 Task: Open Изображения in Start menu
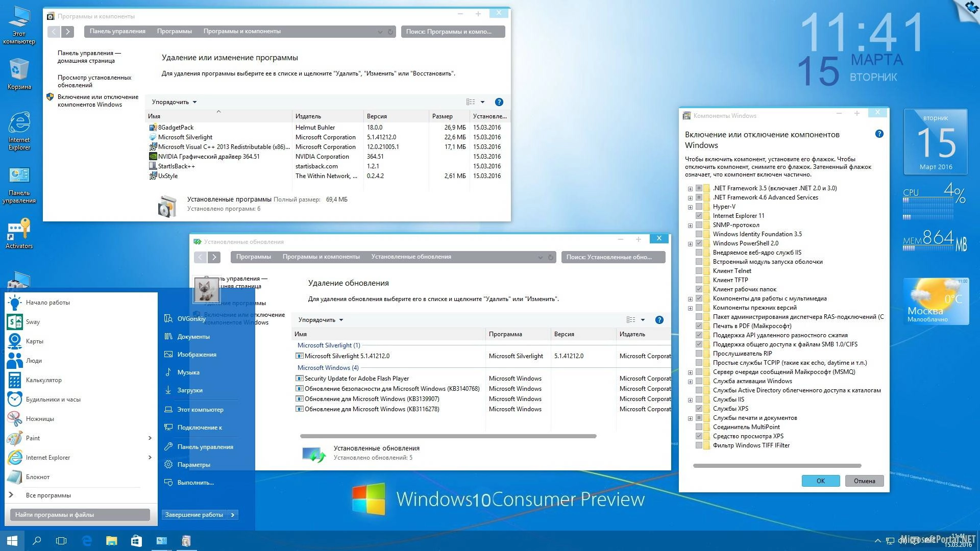click(197, 355)
